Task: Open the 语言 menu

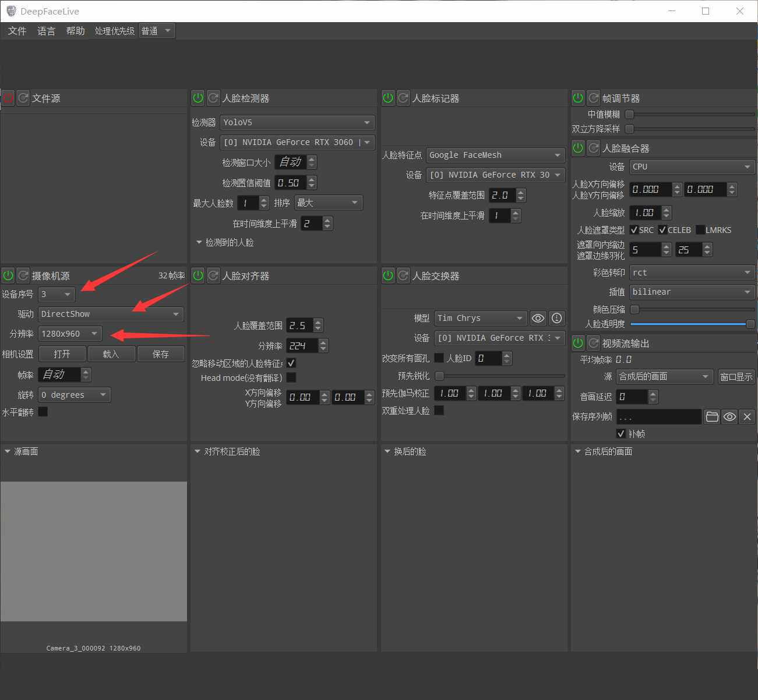Action: [x=46, y=31]
